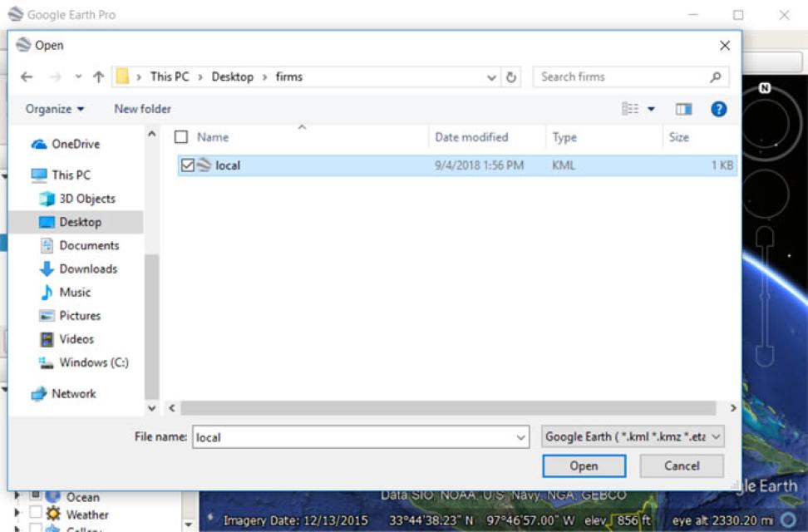Open the 3D Objects folder
Image resolution: width=808 pixels, height=532 pixels.
77,199
